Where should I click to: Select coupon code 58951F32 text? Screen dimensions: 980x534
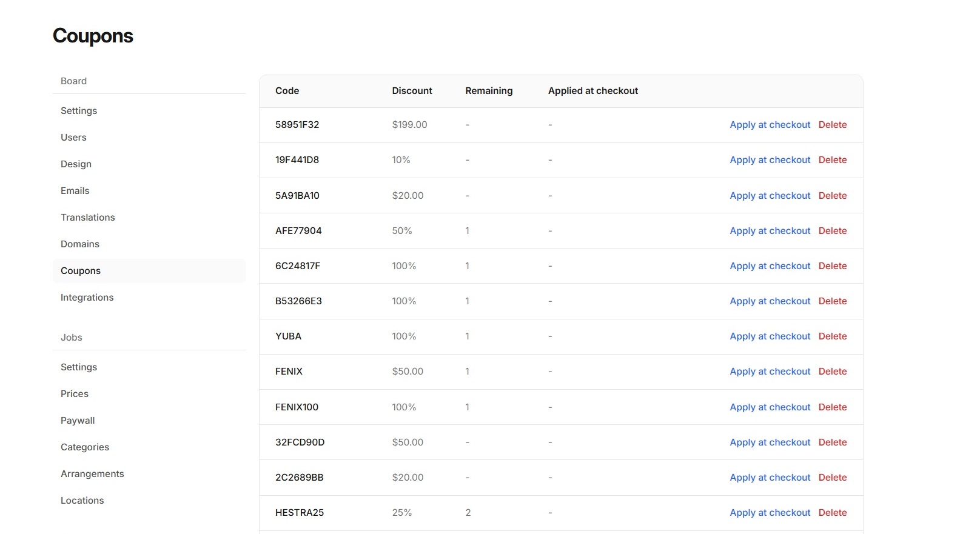coord(297,125)
